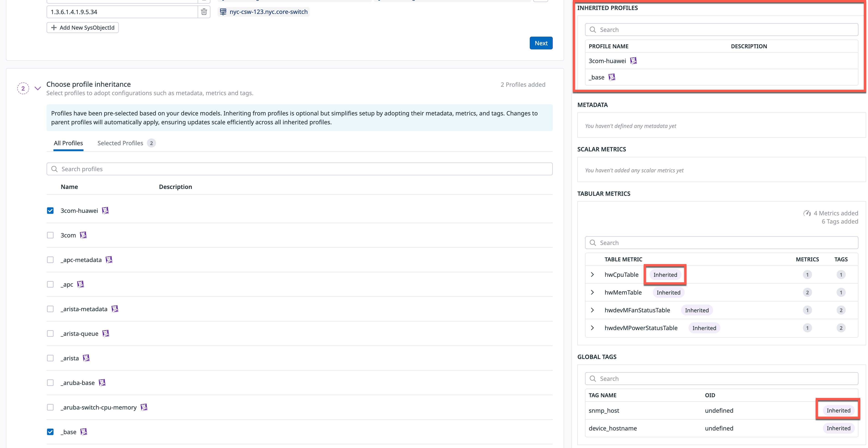
Task: Click step 2 dashed circle indicator
Action: 23,88
